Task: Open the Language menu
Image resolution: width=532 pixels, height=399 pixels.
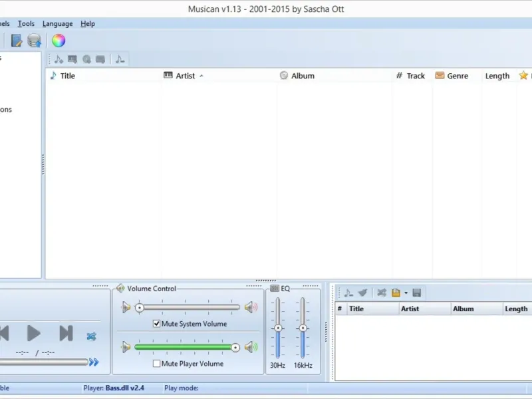Action: [58, 24]
